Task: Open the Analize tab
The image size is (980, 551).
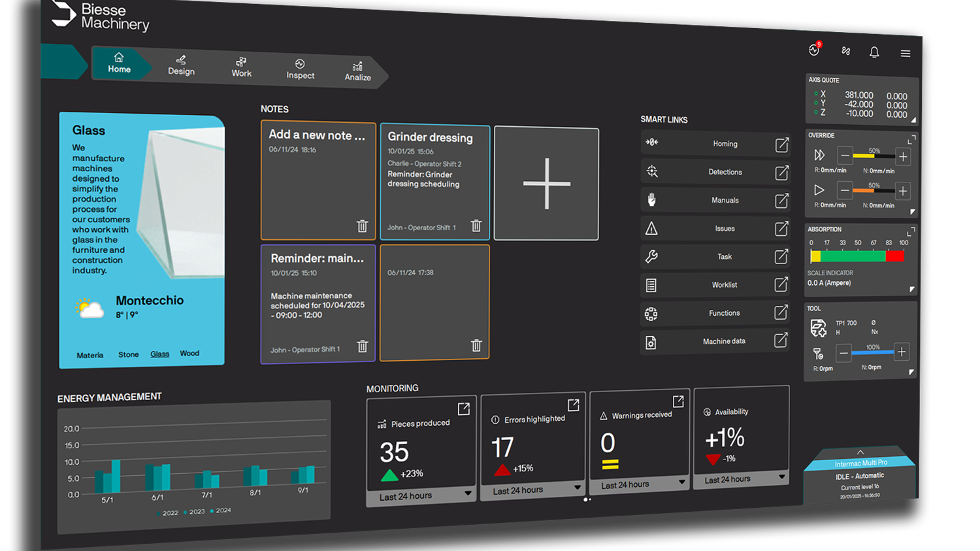Action: tap(357, 72)
